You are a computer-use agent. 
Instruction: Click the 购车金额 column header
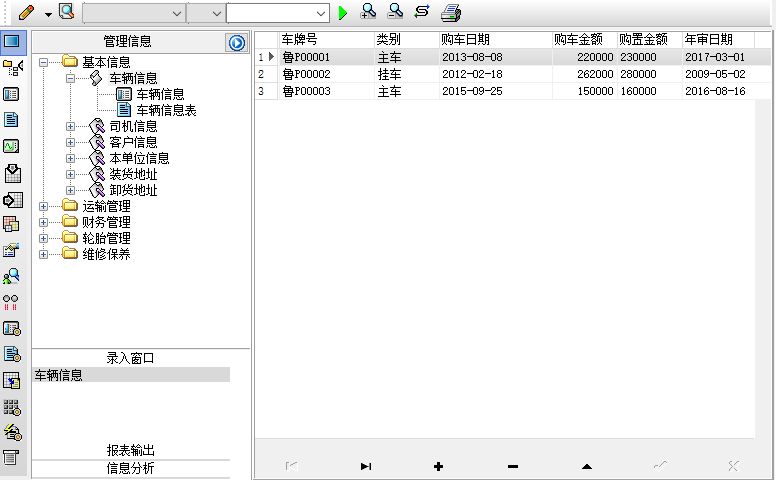click(x=584, y=40)
